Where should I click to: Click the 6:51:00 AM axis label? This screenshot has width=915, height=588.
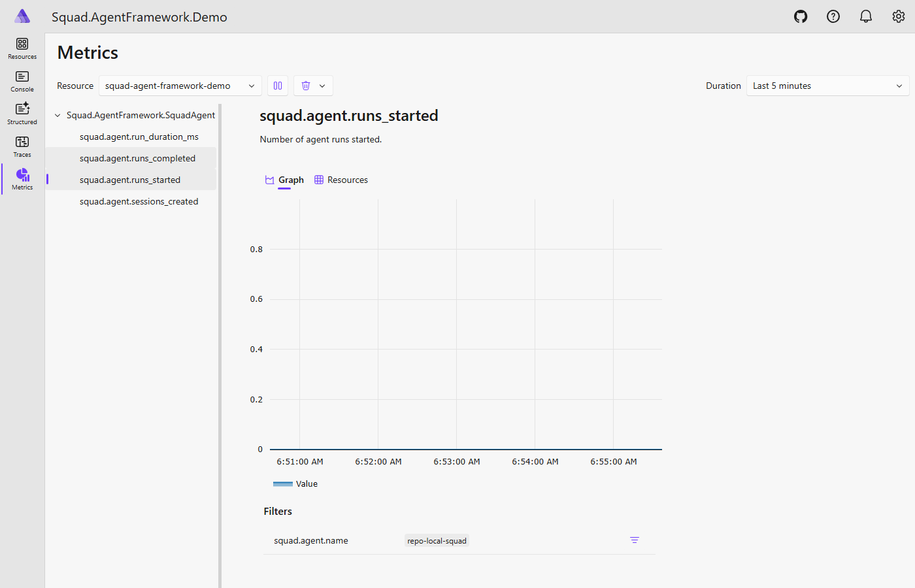300,461
